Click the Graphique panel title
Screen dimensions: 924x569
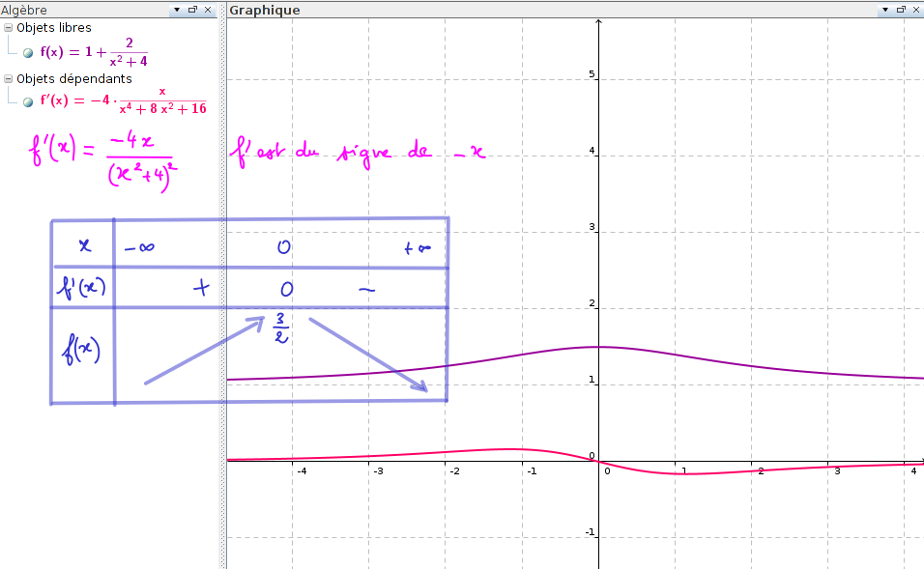[x=264, y=10]
